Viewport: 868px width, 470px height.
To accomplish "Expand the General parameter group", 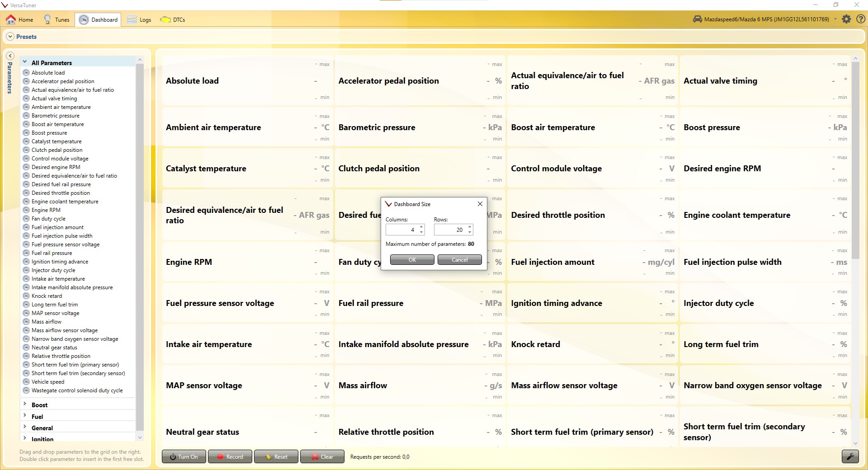I will (25, 428).
